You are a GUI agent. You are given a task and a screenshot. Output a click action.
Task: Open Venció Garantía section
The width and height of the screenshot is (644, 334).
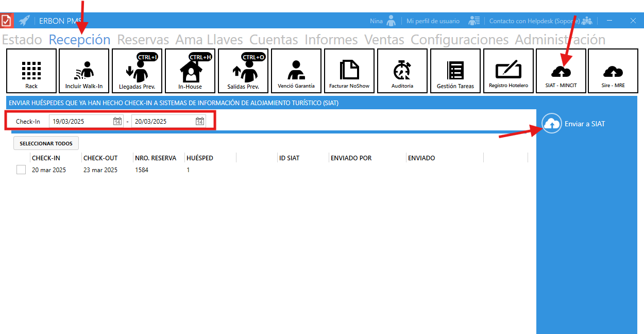(296, 71)
